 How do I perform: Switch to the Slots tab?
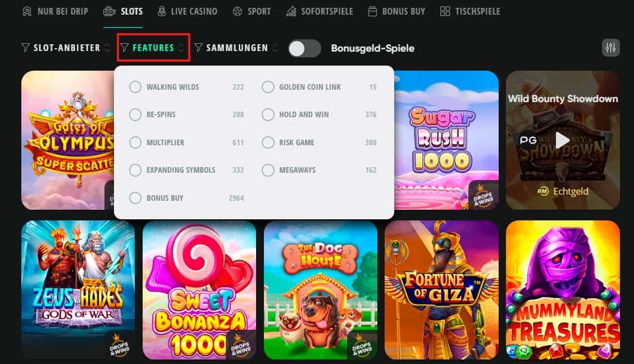click(x=123, y=11)
